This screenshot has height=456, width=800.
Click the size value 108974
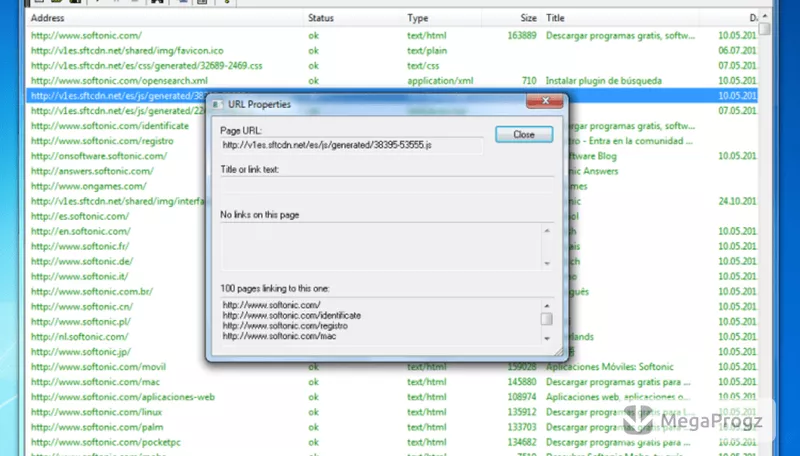pyautogui.click(x=522, y=397)
